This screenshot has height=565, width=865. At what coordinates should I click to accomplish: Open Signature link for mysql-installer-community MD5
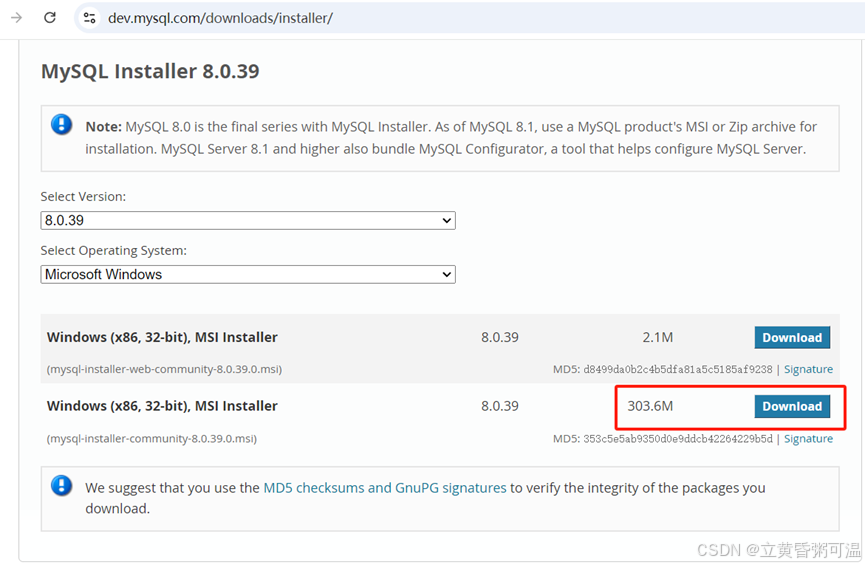click(808, 439)
